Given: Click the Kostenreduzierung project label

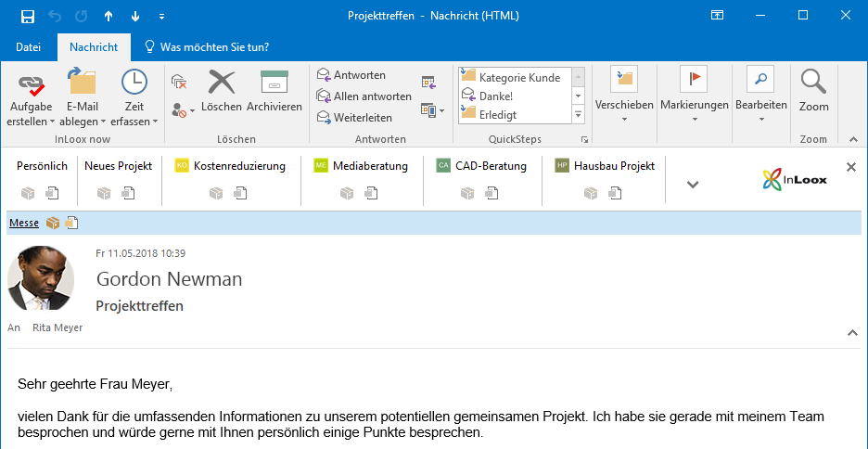Looking at the screenshot, I should [x=239, y=165].
